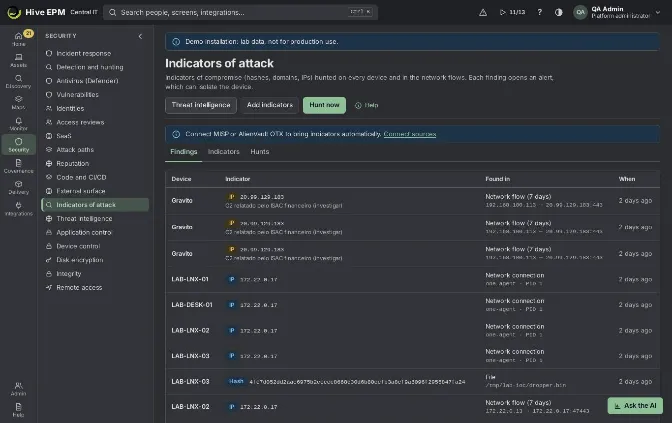Open the Maps icon in left rail
This screenshot has width=672, height=423.
[x=18, y=102]
